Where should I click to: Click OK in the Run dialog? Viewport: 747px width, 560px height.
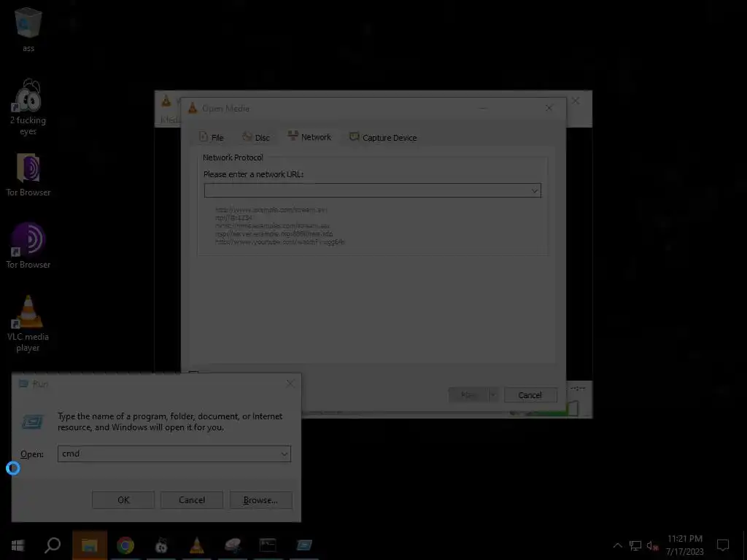tap(123, 500)
